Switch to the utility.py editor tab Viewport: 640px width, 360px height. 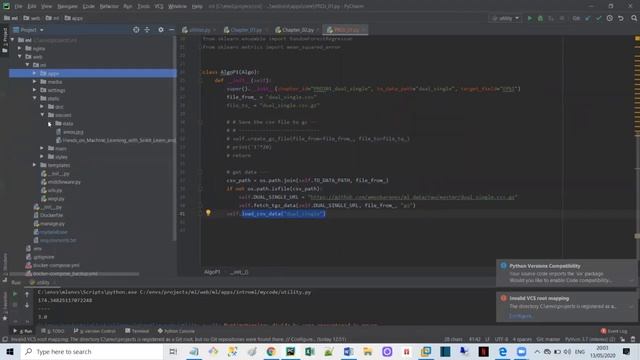[199, 30]
